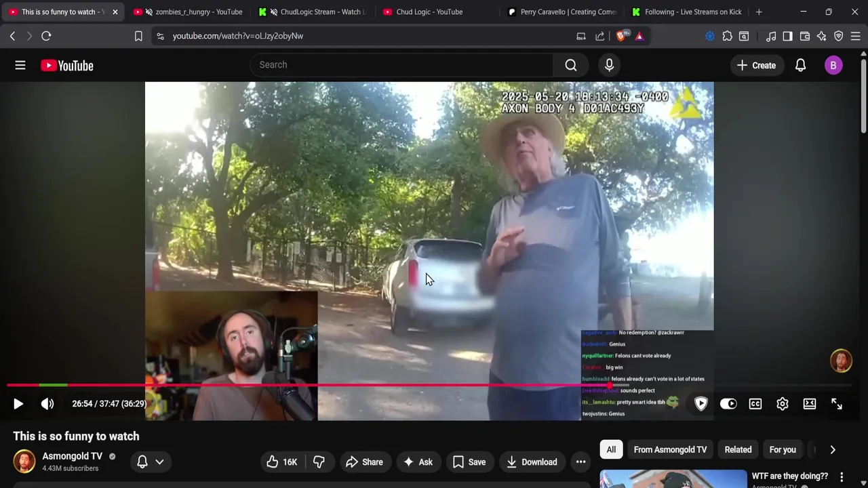
Task: Switch to Following Live Streams Kick tab
Action: pyautogui.click(x=686, y=12)
